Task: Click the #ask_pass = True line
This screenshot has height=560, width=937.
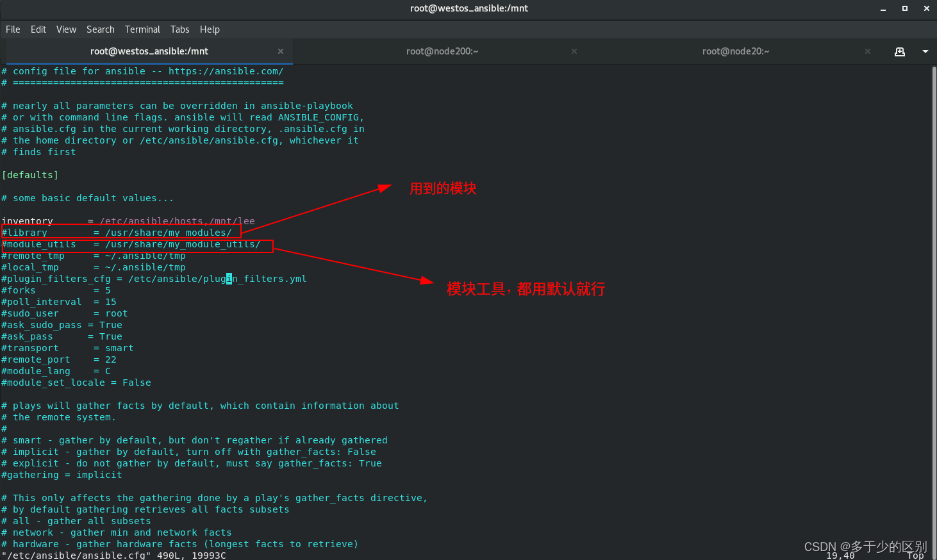Action: pos(62,336)
